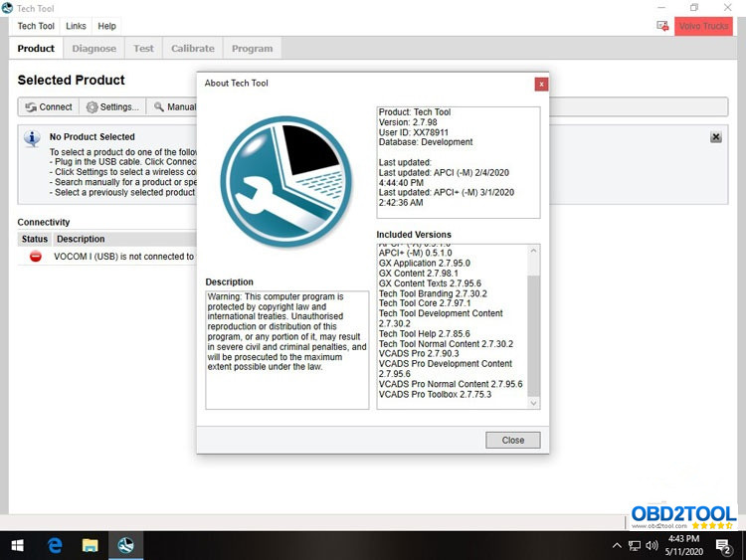Close the About Tech Tool dialog with red X
The height and width of the screenshot is (560, 746).
(541, 85)
